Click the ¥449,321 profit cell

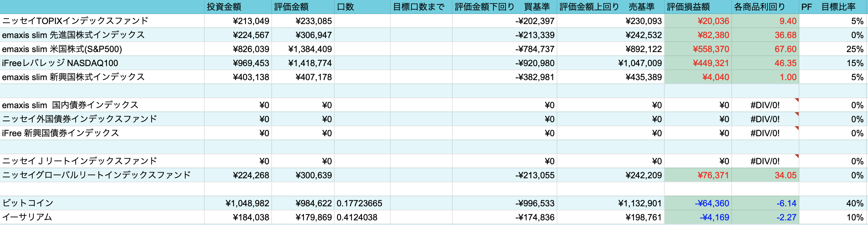coord(698,63)
